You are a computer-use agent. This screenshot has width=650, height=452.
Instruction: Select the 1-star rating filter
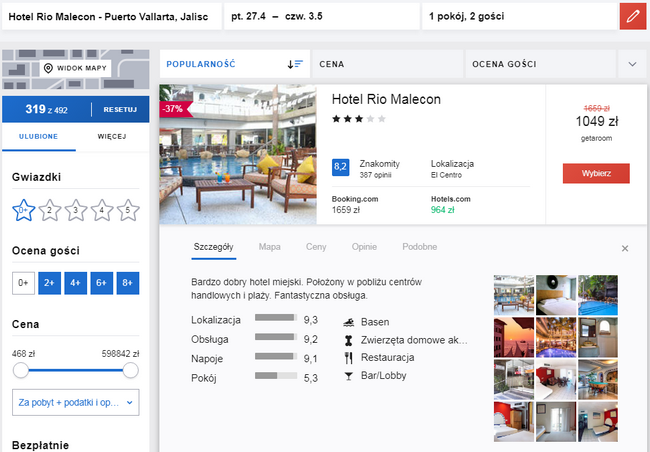pos(22,210)
